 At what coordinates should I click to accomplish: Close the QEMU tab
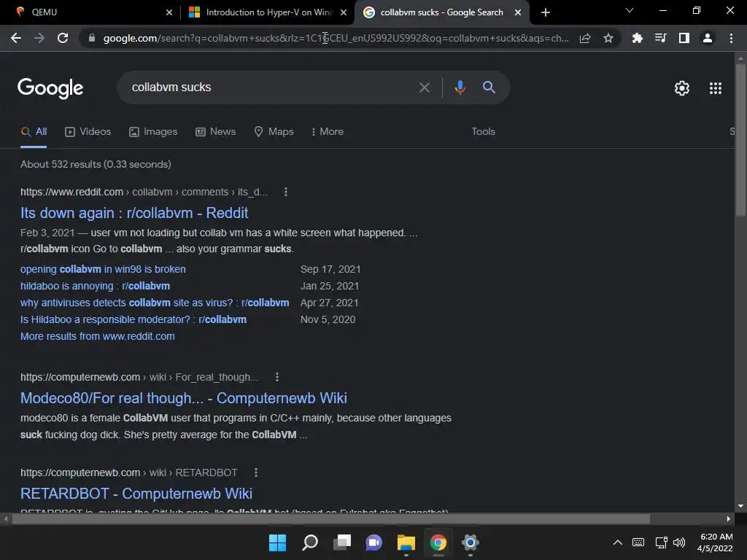click(x=169, y=12)
